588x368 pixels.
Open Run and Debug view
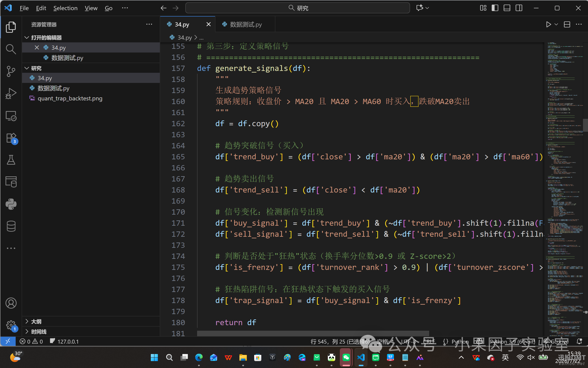pos(11,93)
